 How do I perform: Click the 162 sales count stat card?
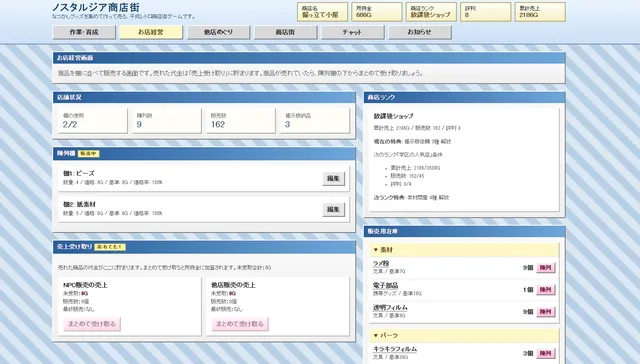241,121
